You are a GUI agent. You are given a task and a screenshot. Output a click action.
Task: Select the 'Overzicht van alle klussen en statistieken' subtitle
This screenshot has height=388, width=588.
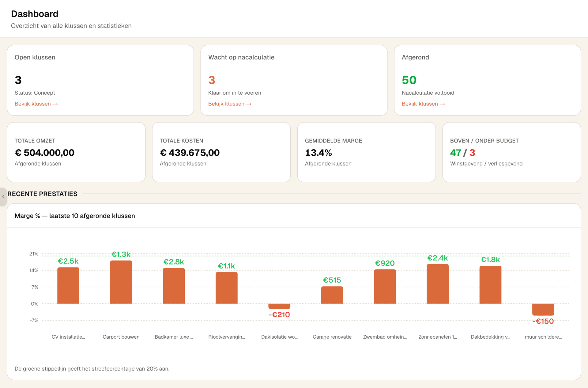pyautogui.click(x=71, y=26)
